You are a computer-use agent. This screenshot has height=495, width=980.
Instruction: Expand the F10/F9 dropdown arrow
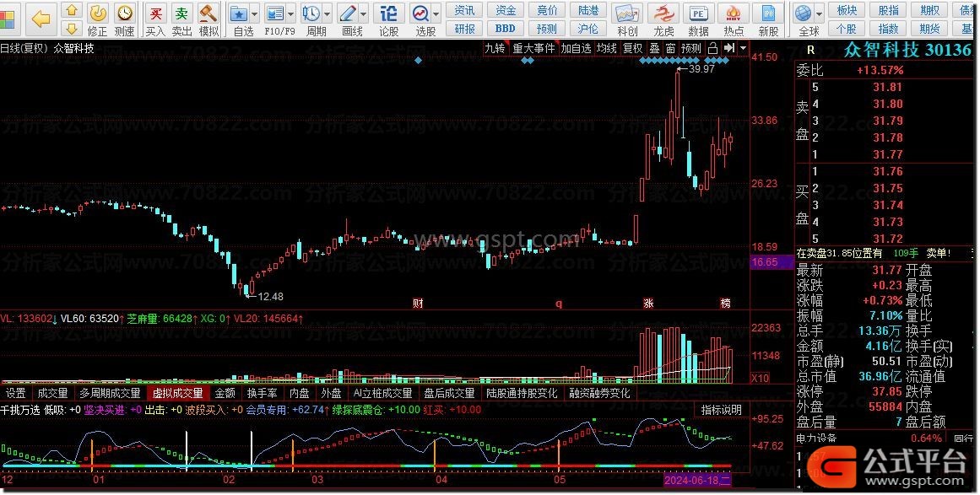click(290, 13)
